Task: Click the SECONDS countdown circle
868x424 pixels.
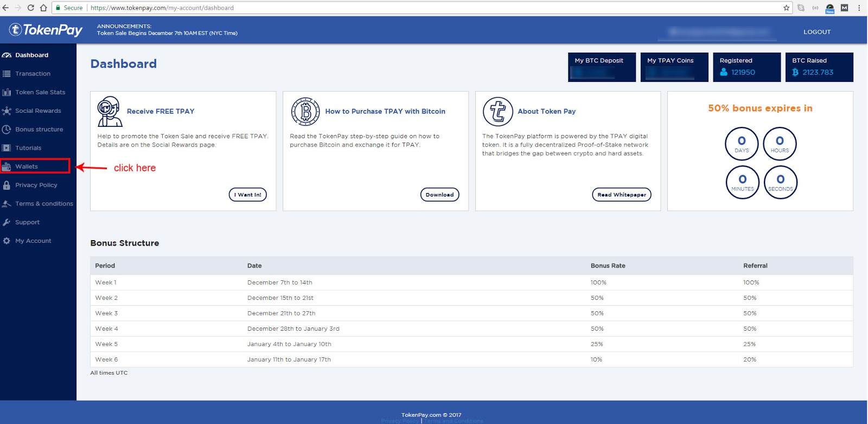Action: click(x=780, y=182)
